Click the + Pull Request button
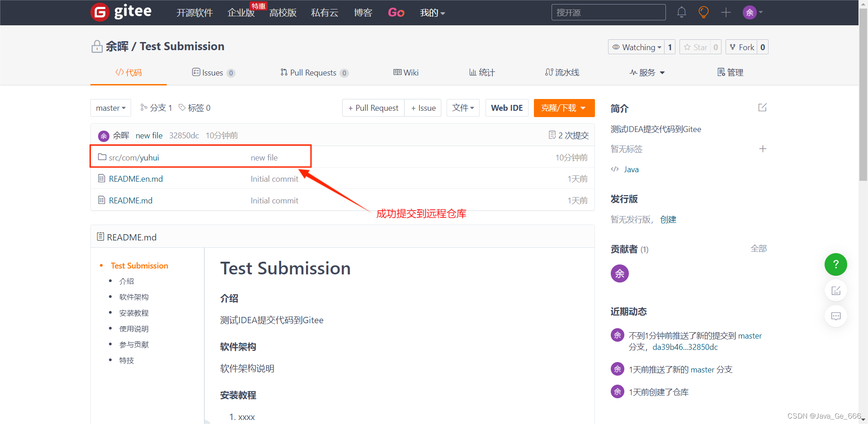 click(x=373, y=108)
